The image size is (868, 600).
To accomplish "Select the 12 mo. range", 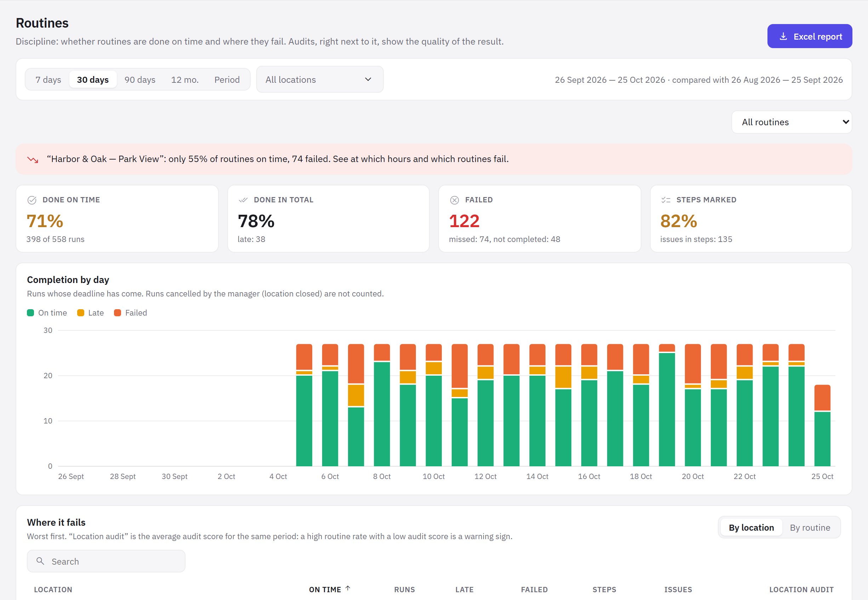I will [x=185, y=80].
